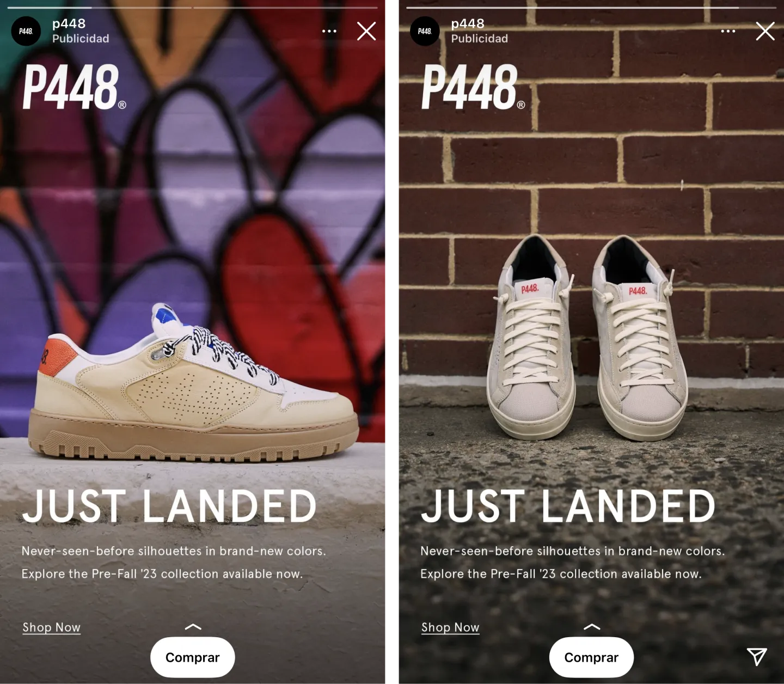
Task: Tap the send/share paper plane icon
Action: [757, 656]
